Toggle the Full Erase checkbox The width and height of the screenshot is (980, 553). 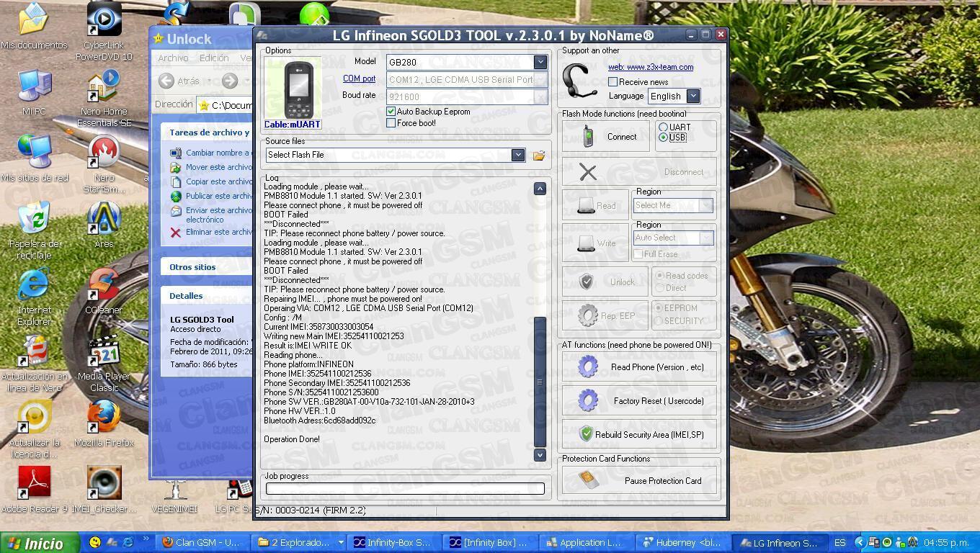click(638, 254)
